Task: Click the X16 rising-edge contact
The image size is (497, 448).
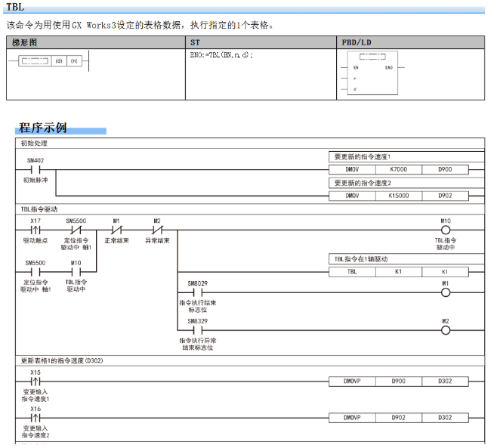Action: [x=35, y=418]
